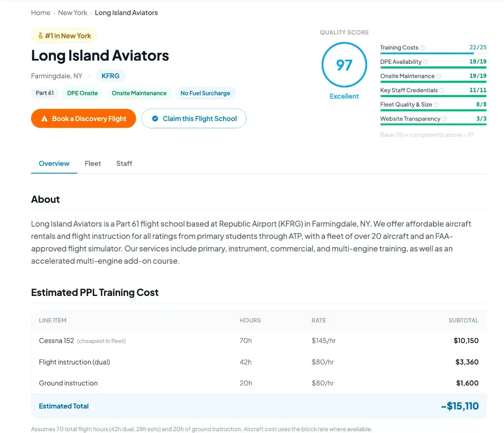The height and width of the screenshot is (433, 504).
Task: Click the 8/8 Fleet Quality score
Action: pos(481,104)
